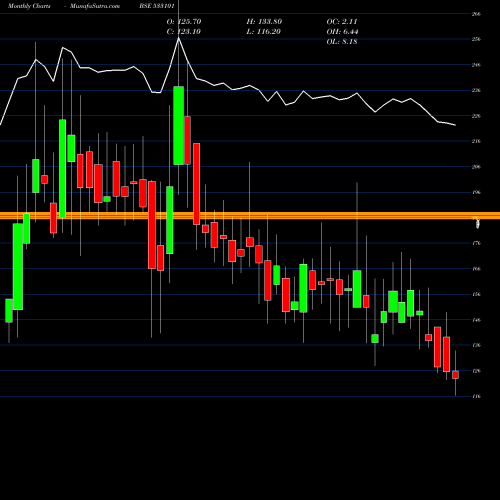Click the 156 price axis label
The image size is (500, 500).
tap(476, 294)
